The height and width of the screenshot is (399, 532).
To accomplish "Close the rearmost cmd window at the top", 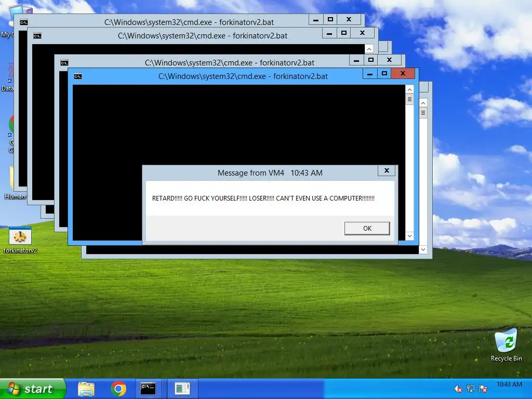I will click(x=349, y=20).
